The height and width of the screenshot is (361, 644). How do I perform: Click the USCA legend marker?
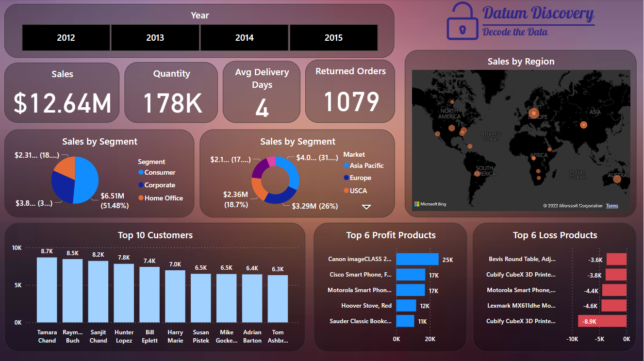point(346,191)
